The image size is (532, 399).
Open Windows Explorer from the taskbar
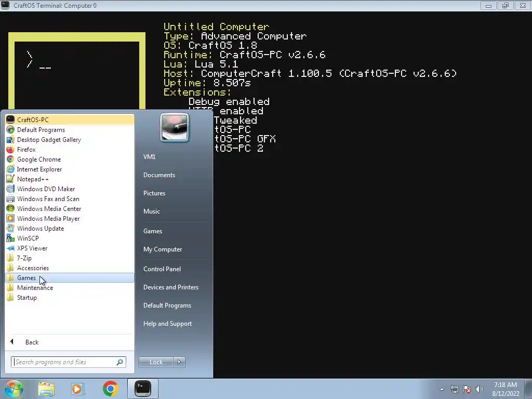pos(46,389)
